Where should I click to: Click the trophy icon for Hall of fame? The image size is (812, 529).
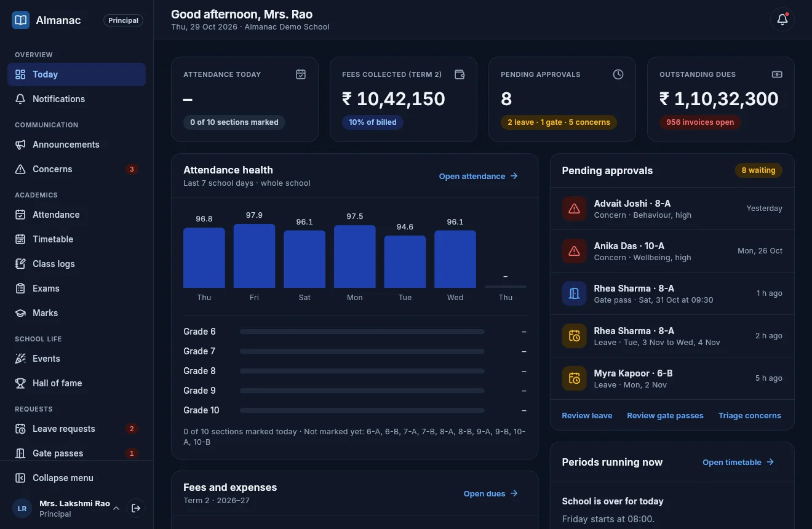coord(20,383)
